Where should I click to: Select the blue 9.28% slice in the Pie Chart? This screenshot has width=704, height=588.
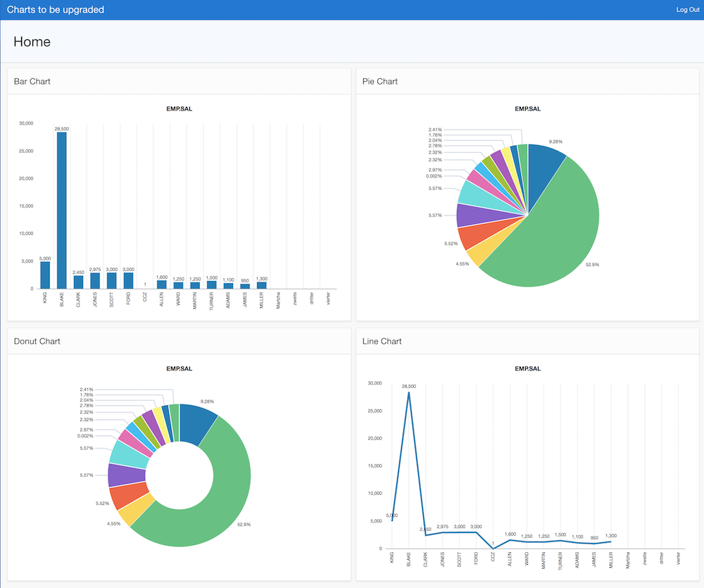point(544,169)
